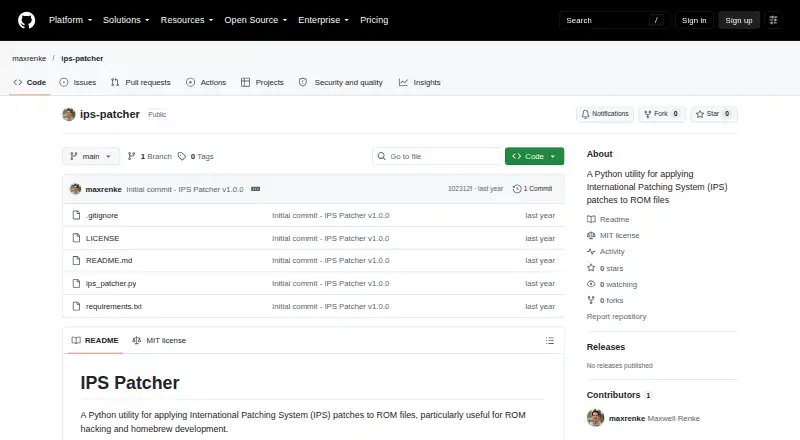Image resolution: width=800 pixels, height=440 pixels.
Task: Open the .gitignore file
Action: [102, 215]
